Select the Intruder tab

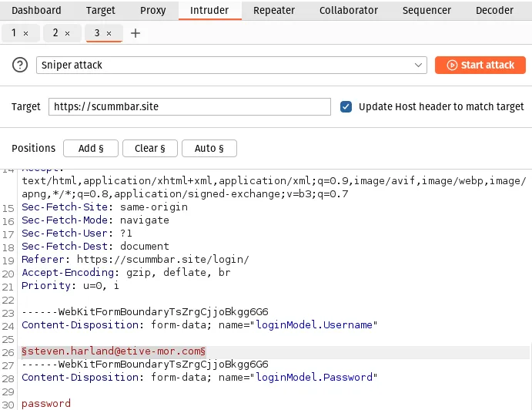pos(209,10)
